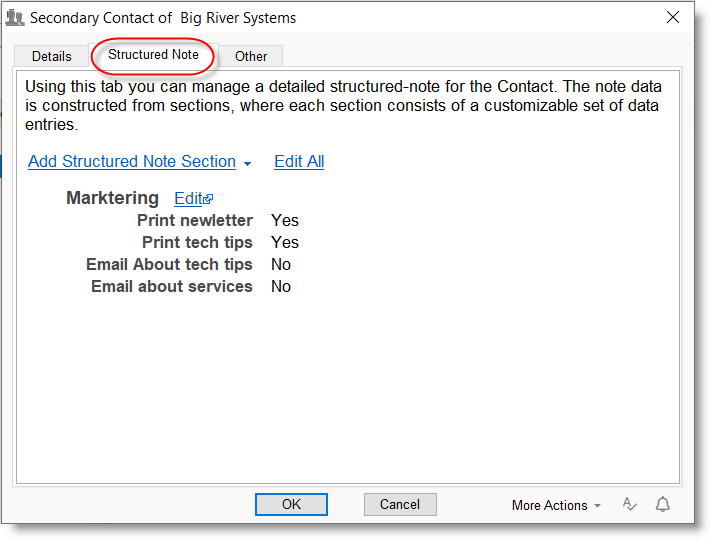The image size is (711, 540).
Task: Click the Email about services No value
Action: 281,286
